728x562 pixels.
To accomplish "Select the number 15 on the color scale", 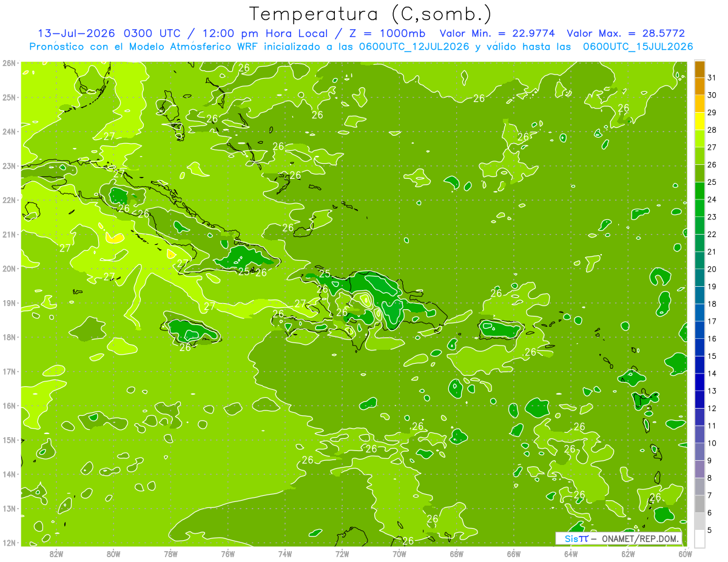I will pyautogui.click(x=712, y=356).
